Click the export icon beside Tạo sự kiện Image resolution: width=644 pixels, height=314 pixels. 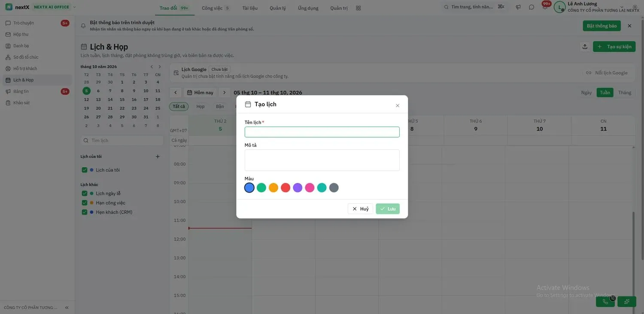[x=585, y=47]
